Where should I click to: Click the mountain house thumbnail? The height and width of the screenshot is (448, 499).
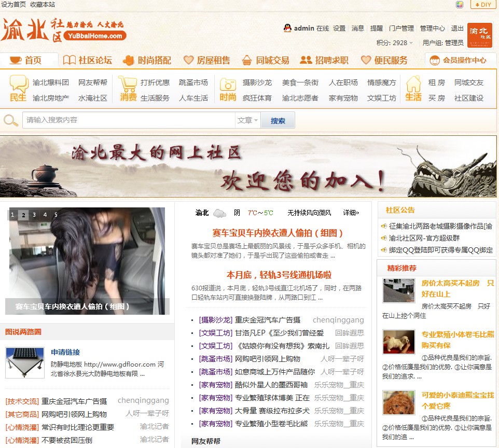coord(399,290)
